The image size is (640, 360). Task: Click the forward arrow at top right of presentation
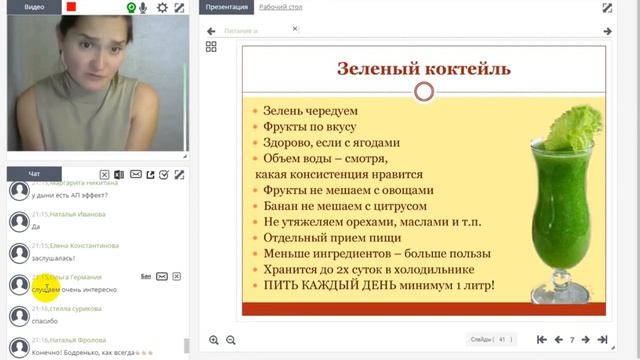tap(607, 31)
